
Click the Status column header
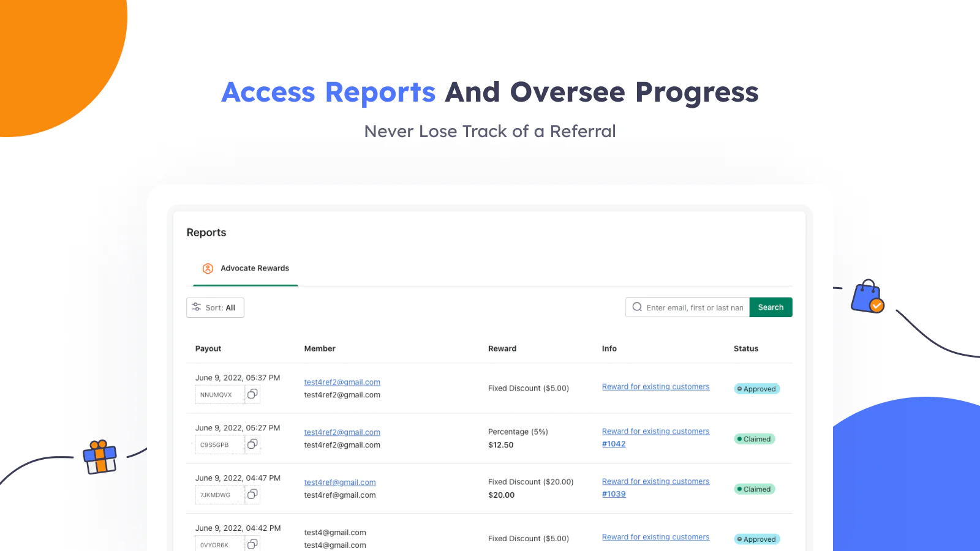click(746, 348)
